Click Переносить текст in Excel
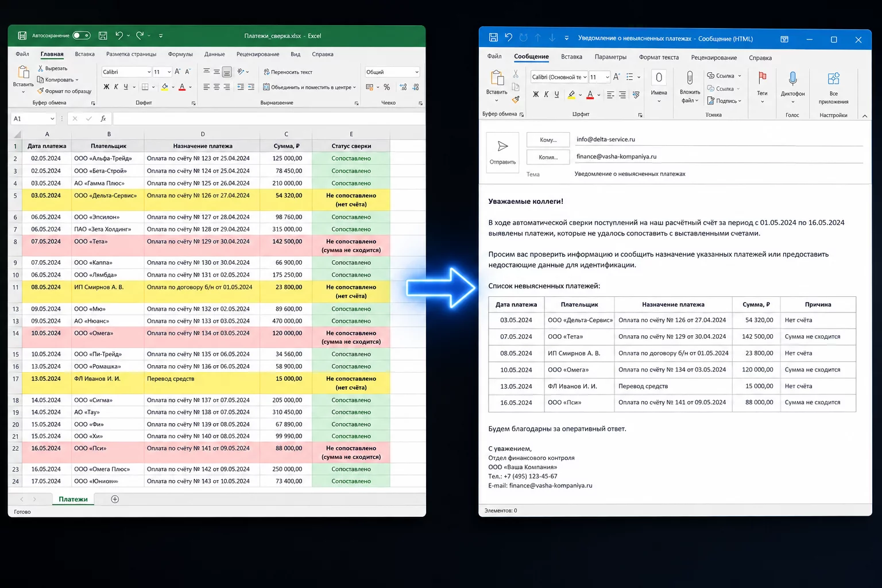This screenshot has width=882, height=588. coord(288,72)
